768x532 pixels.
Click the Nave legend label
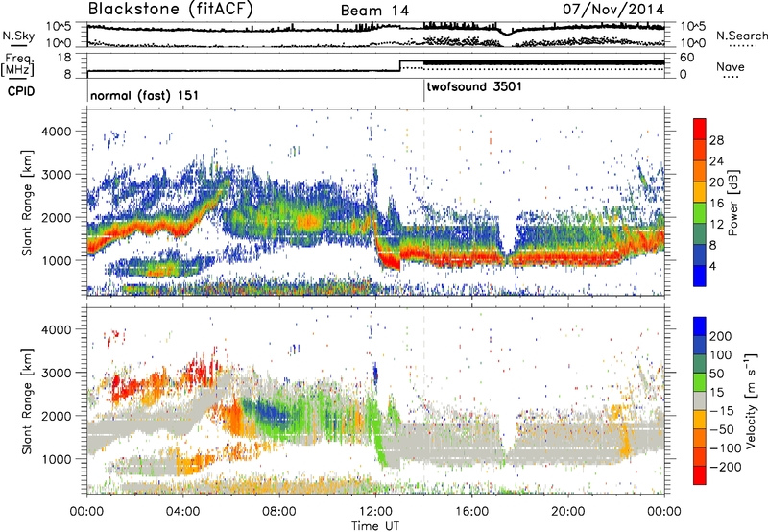[731, 66]
